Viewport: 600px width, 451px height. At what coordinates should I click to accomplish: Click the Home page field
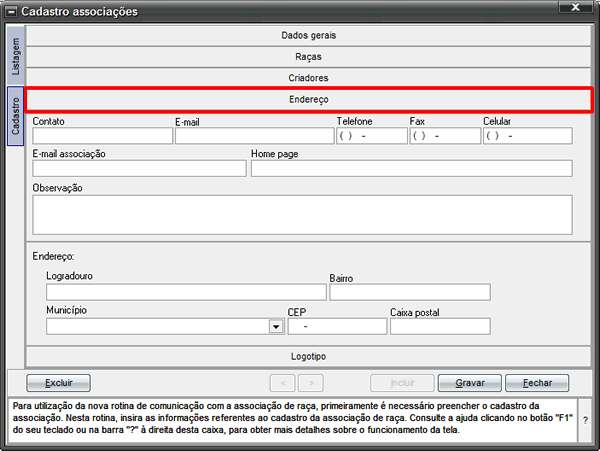(412, 168)
